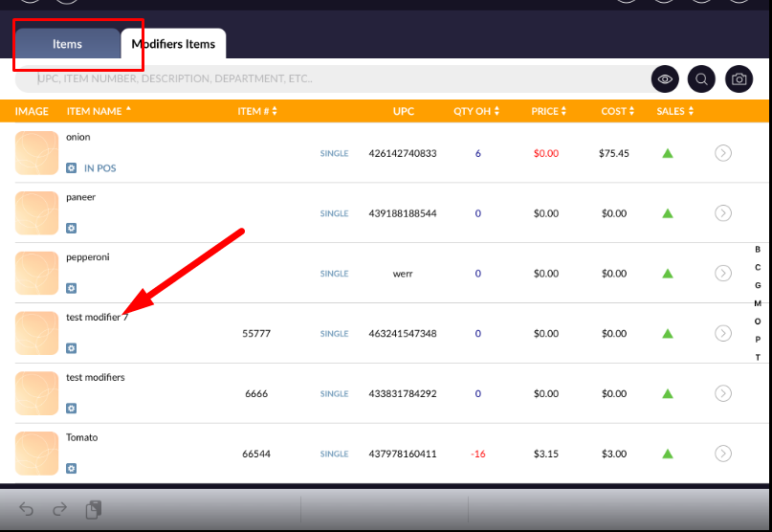Select the Modifiers Items tab
Screen dimensions: 772x532
point(173,44)
